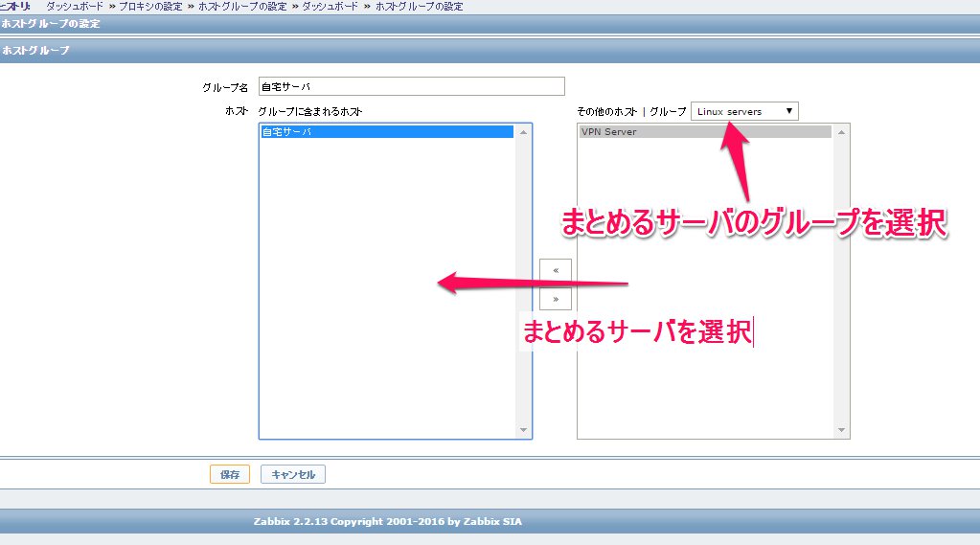Click the « button to add host to group
The height and width of the screenshot is (545, 980).
(x=556, y=269)
